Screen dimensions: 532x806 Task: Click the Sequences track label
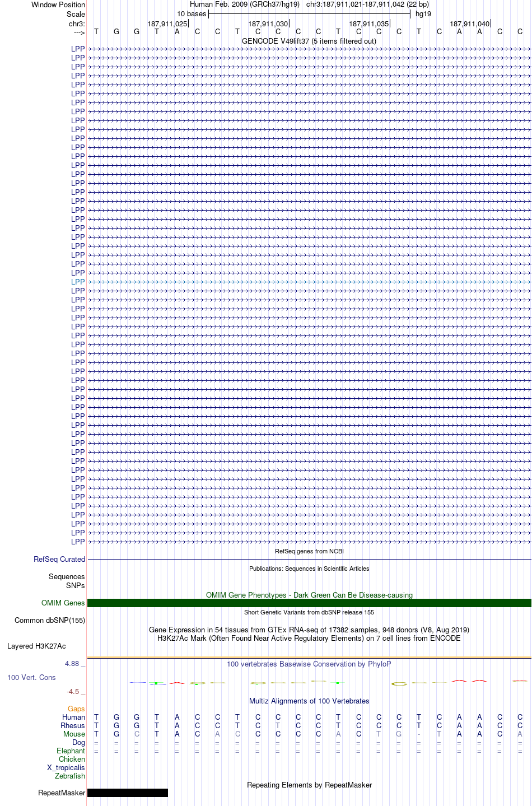coord(67,576)
